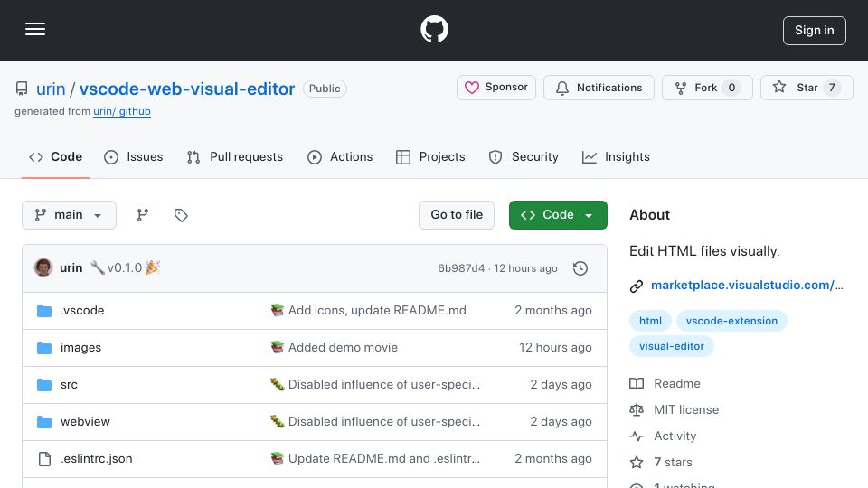The width and height of the screenshot is (868, 488).
Task: Select the vscode-extension topic tag
Action: [x=731, y=321]
